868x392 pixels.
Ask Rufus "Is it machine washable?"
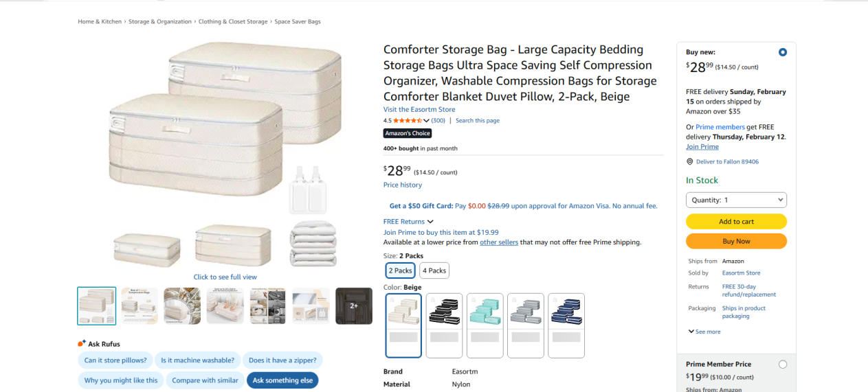pos(197,360)
